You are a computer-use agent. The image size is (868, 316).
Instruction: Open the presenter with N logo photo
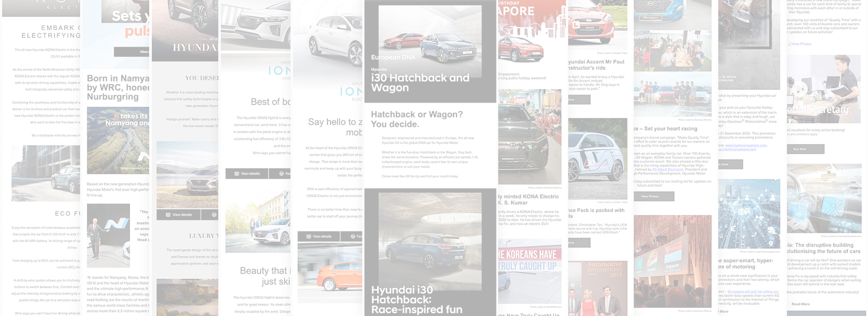pyautogui.click(x=108, y=236)
